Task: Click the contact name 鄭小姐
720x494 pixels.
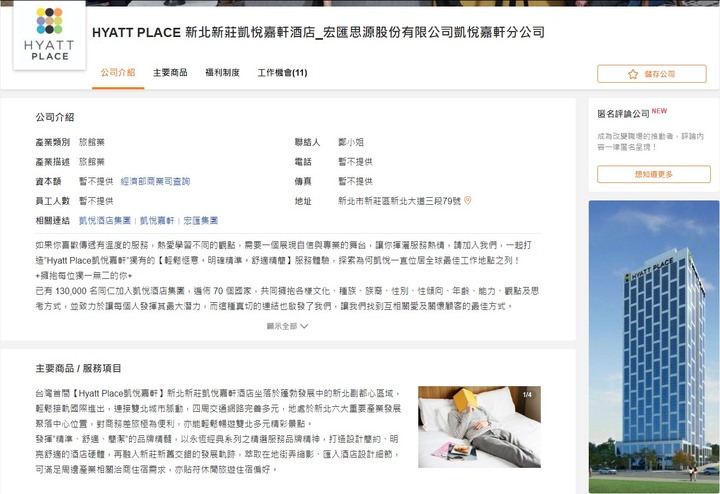Action: pos(351,142)
